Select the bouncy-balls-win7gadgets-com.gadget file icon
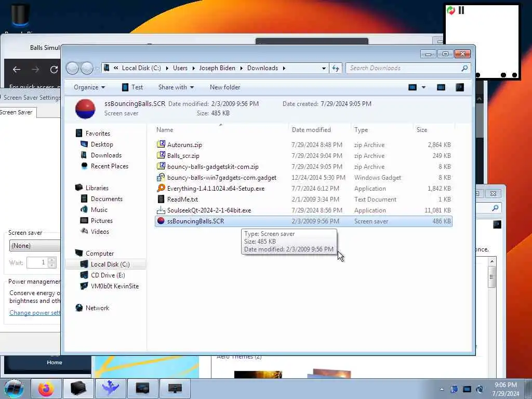The height and width of the screenshot is (399, 532). pyautogui.click(x=161, y=178)
